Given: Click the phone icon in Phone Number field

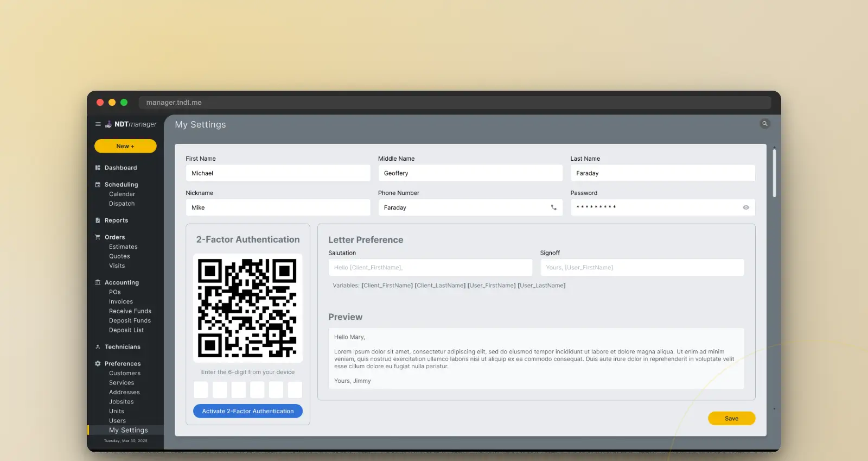Looking at the screenshot, I should pos(554,207).
